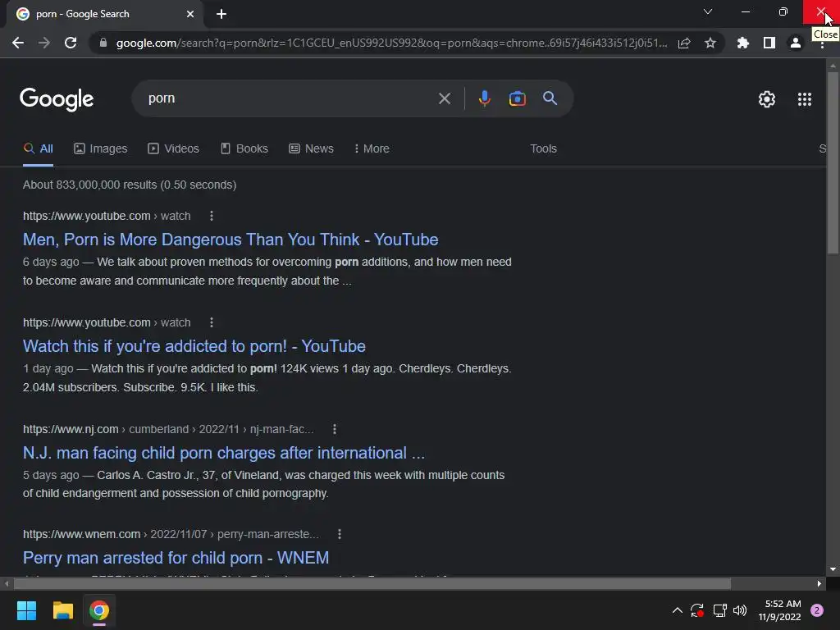Click the Google logo
Viewport: 840px width, 630px height.
(x=57, y=99)
